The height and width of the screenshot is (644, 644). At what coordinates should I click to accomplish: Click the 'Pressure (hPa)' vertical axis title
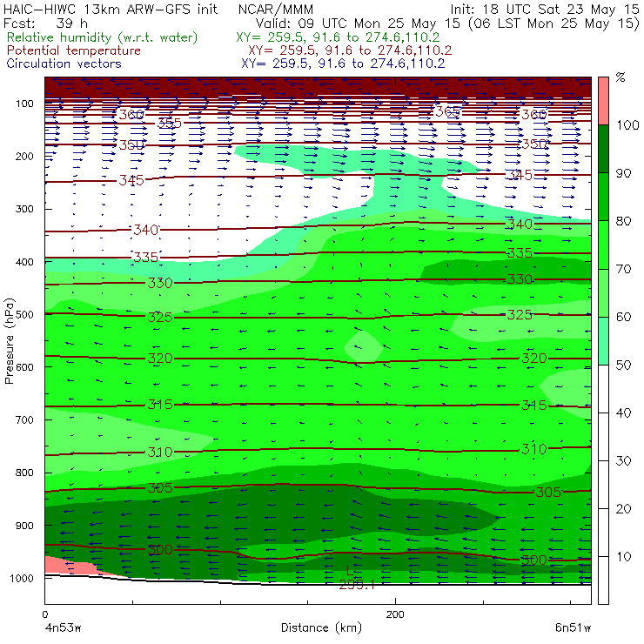pyautogui.click(x=9, y=340)
